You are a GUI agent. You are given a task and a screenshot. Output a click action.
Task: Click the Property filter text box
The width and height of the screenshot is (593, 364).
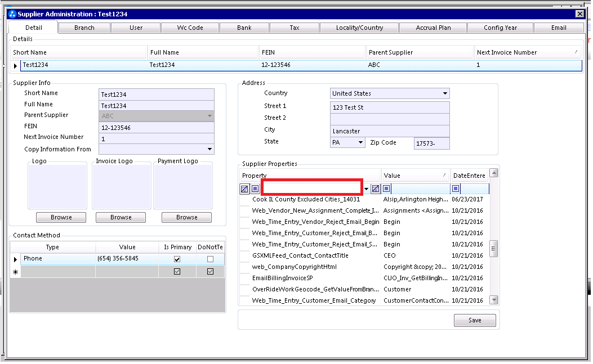point(312,187)
